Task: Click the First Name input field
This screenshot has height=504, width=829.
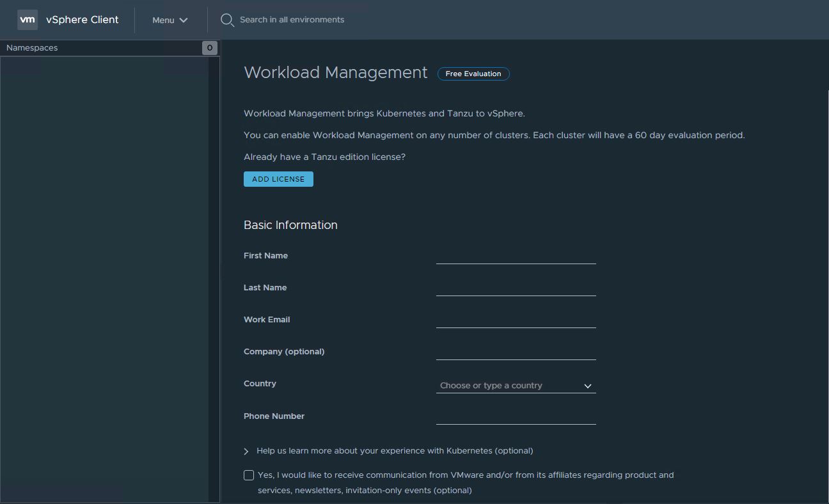Action: (x=516, y=256)
